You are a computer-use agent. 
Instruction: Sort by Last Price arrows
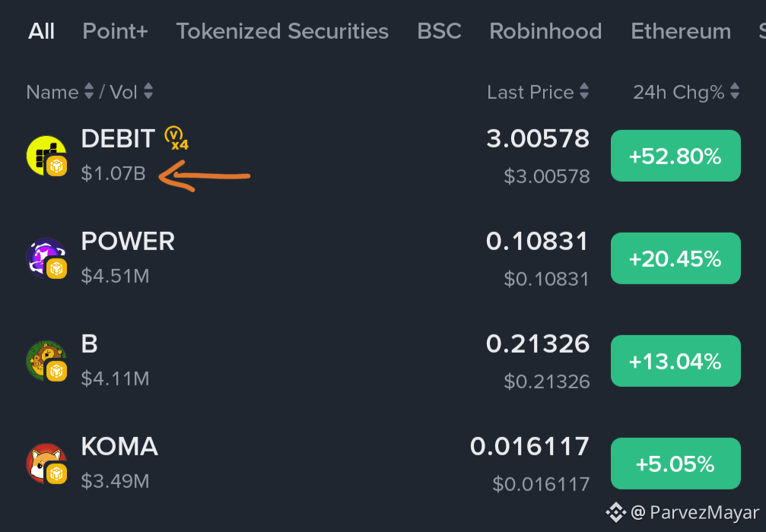[x=584, y=91]
